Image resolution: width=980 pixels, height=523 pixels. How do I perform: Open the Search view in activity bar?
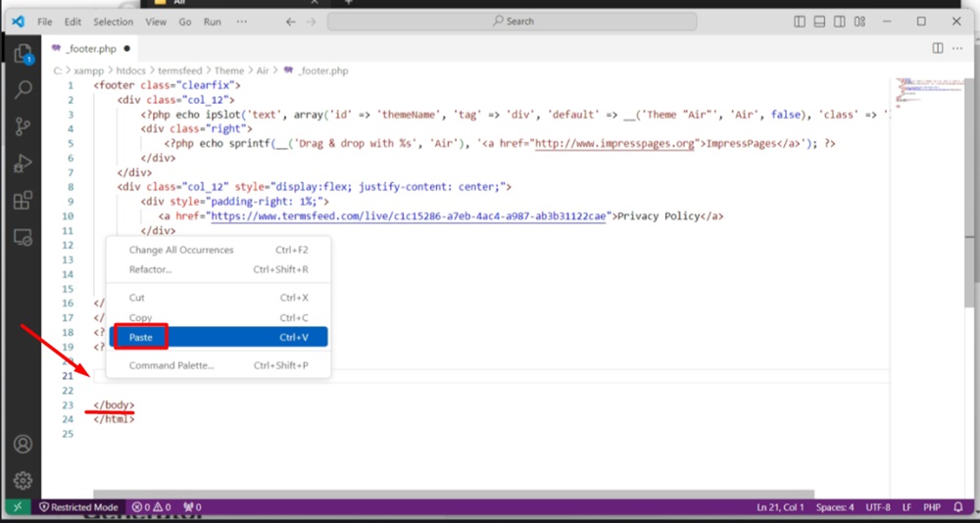[24, 89]
